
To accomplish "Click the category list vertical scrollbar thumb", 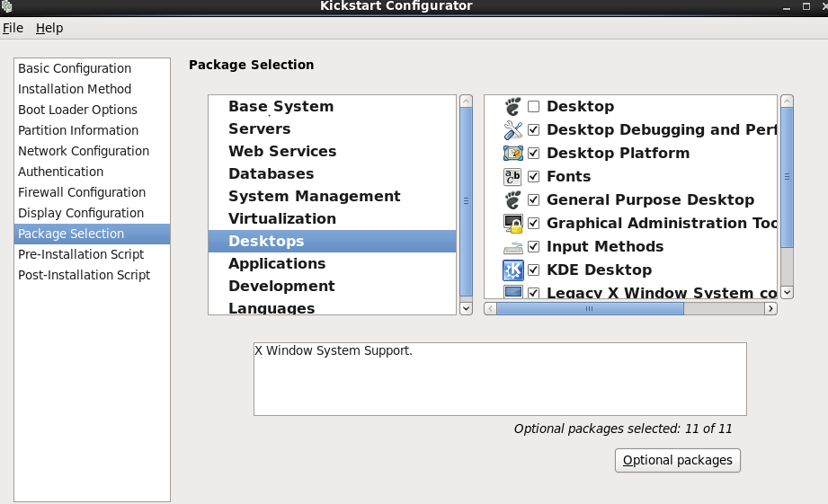I will 466,201.
